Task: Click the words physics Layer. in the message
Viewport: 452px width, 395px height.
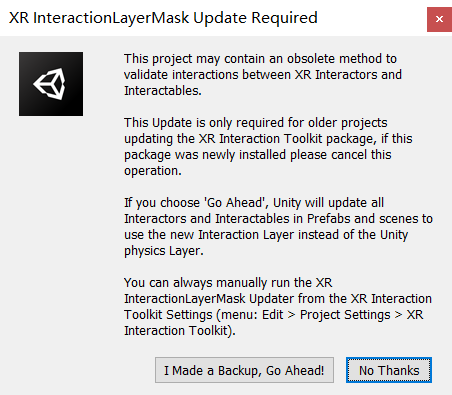Action: click(x=164, y=251)
